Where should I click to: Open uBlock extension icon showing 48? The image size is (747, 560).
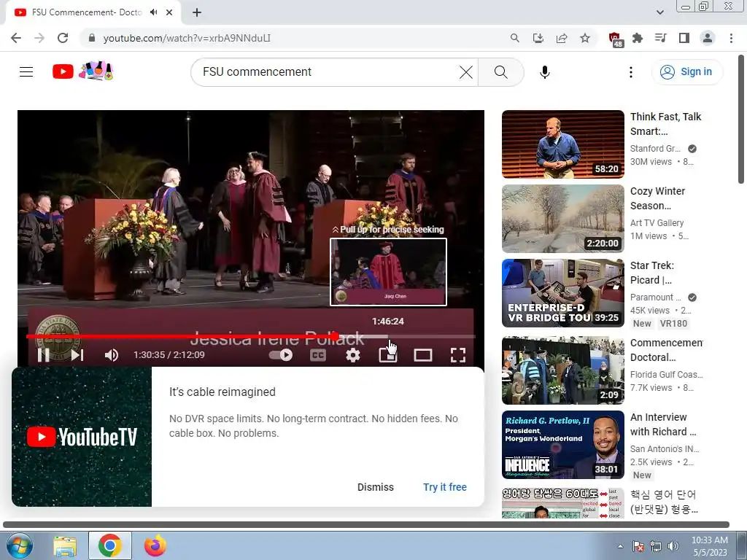click(x=615, y=39)
